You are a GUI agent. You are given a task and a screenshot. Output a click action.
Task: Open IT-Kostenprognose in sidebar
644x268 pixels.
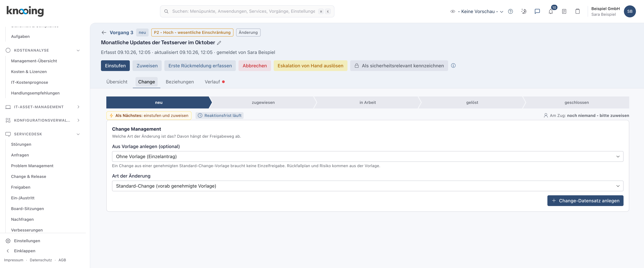[30, 82]
